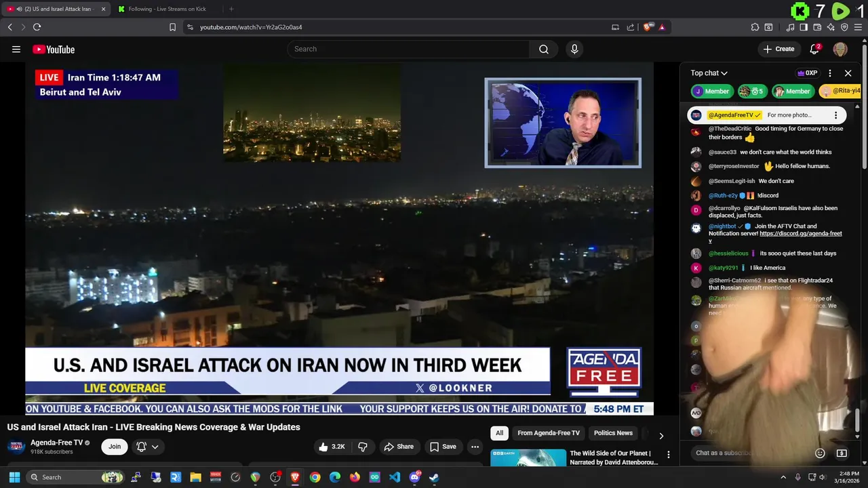Screen dimensions: 868x488
Task: Open a new browser tab
Action: 231,9
